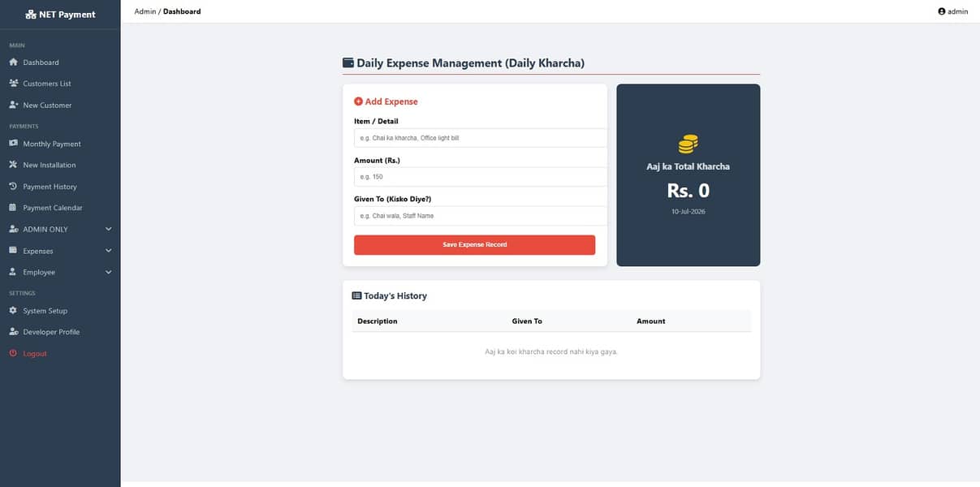Image resolution: width=980 pixels, height=487 pixels.
Task: Click the Aaj ka Total Kharcha label
Action: click(689, 166)
